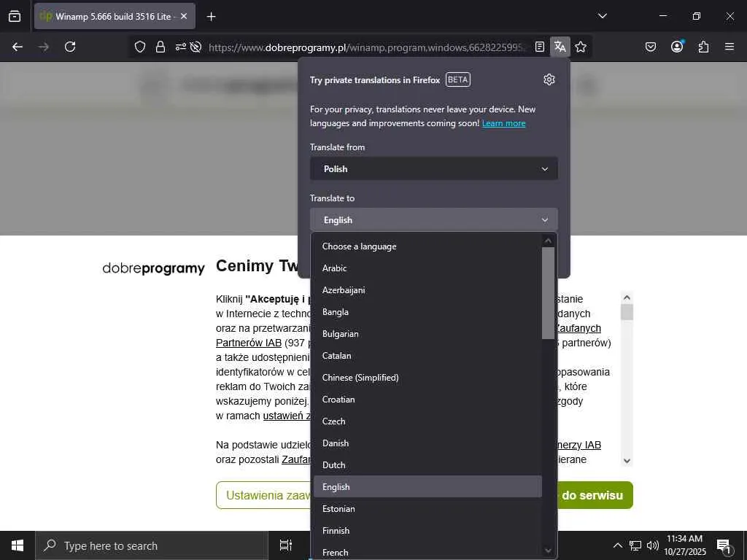Image resolution: width=747 pixels, height=560 pixels.
Task: Open Partnerów IAB link
Action: click(248, 343)
